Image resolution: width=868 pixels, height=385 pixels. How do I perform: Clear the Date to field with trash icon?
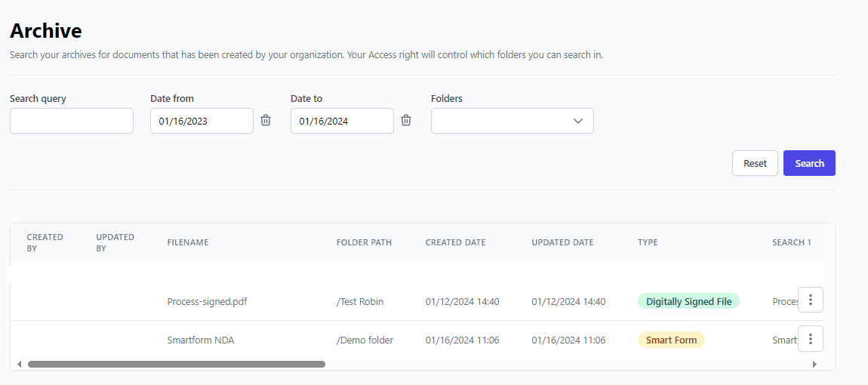click(406, 121)
